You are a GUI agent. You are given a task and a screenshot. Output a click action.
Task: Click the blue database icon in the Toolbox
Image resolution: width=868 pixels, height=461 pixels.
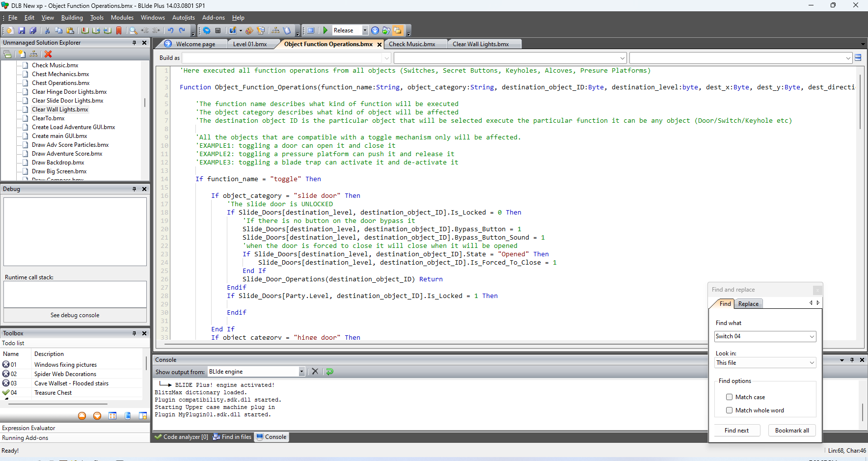tap(128, 416)
